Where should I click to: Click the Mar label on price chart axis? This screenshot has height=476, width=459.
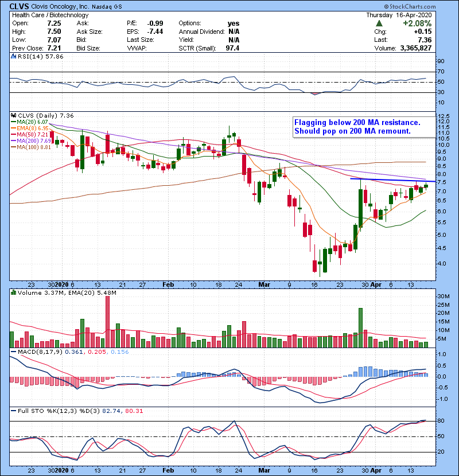(x=264, y=285)
